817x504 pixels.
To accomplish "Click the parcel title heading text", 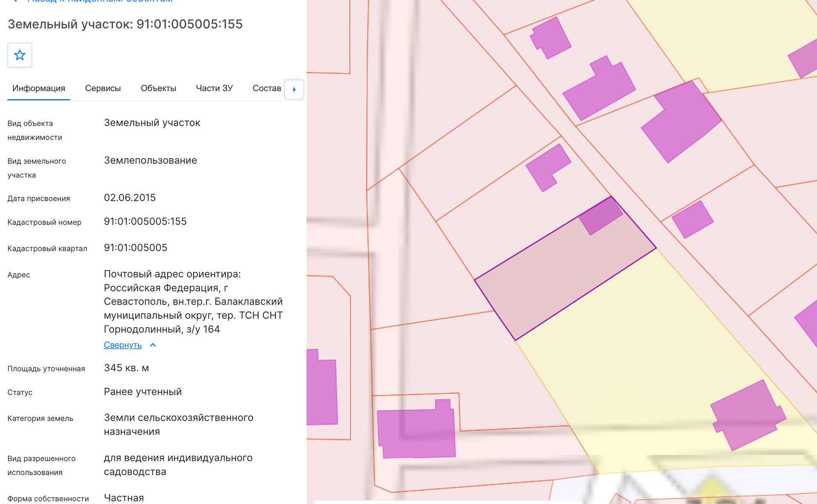I will point(125,24).
